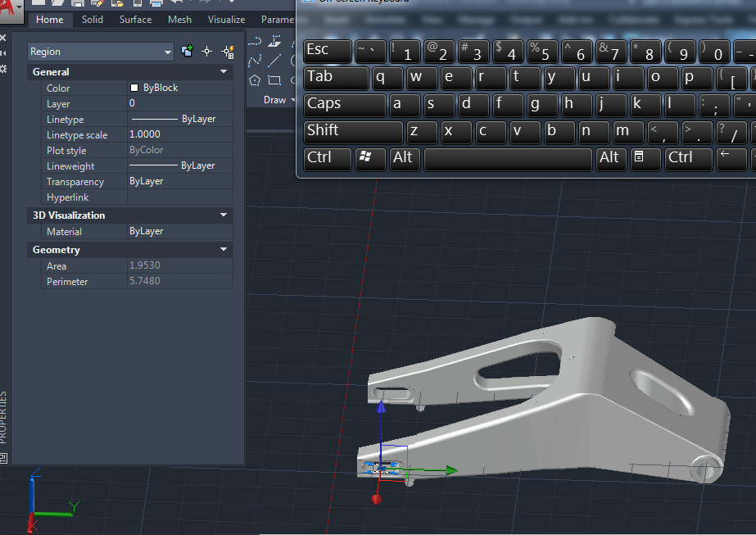Select the Planar Surface tool icon
The height and width of the screenshot is (535, 756).
274,42
